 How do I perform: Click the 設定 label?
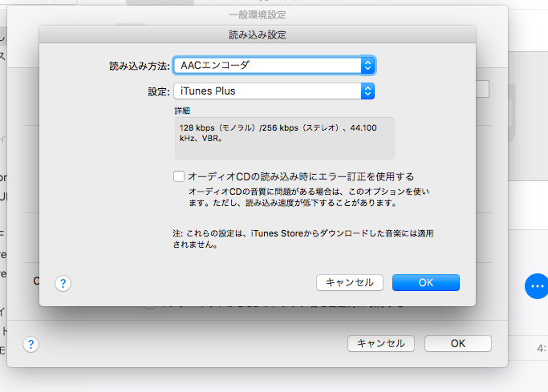(x=159, y=92)
